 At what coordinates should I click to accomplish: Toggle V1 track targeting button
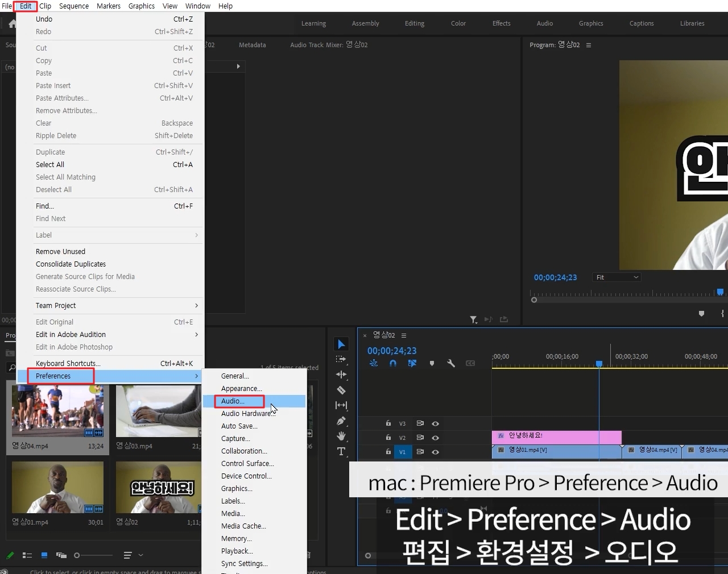click(402, 452)
